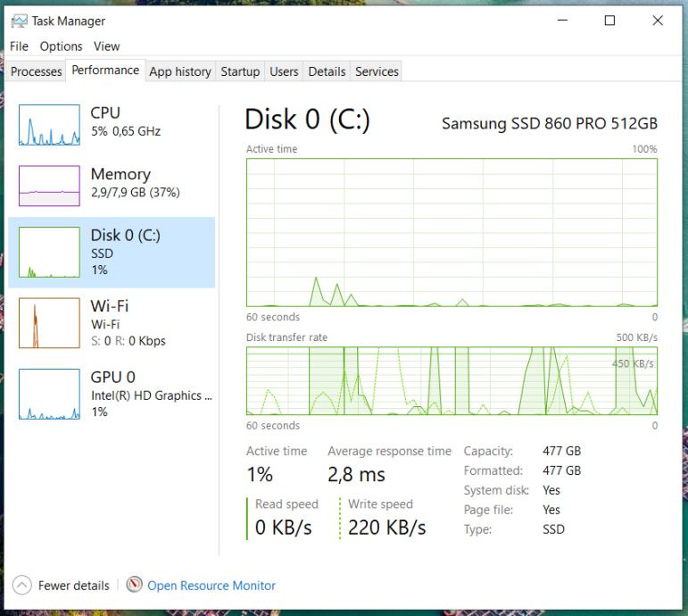Switch to the Details tab
The height and width of the screenshot is (616, 688).
point(327,71)
